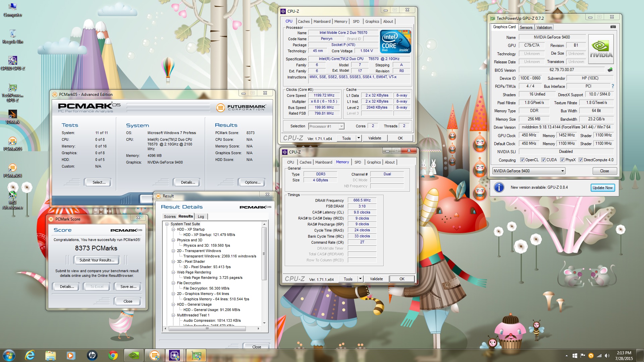Click Save as... in PCMark Score window
Image resolution: width=644 pixels, height=362 pixels.
[x=128, y=287]
